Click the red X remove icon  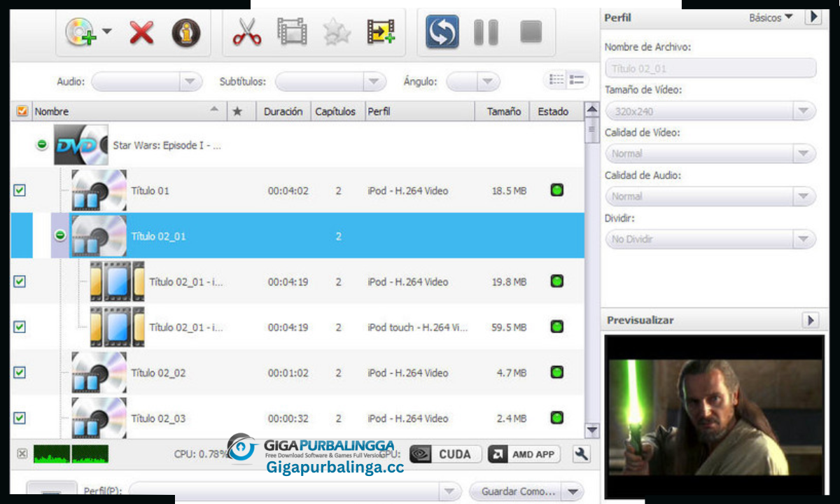click(x=141, y=32)
